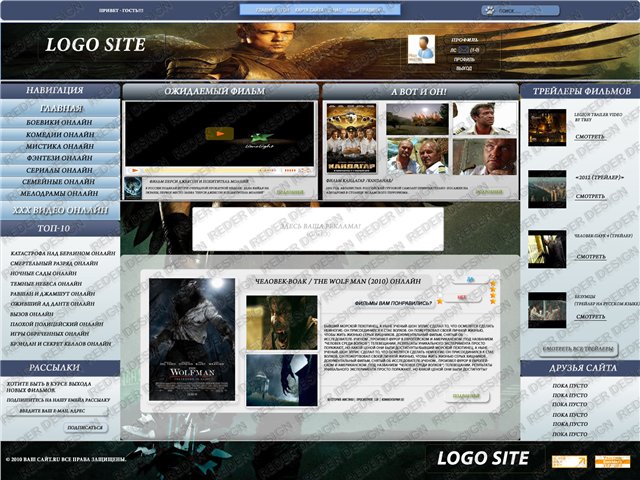
Task: Open the 2012 trailer thumbnail
Action: (547, 189)
